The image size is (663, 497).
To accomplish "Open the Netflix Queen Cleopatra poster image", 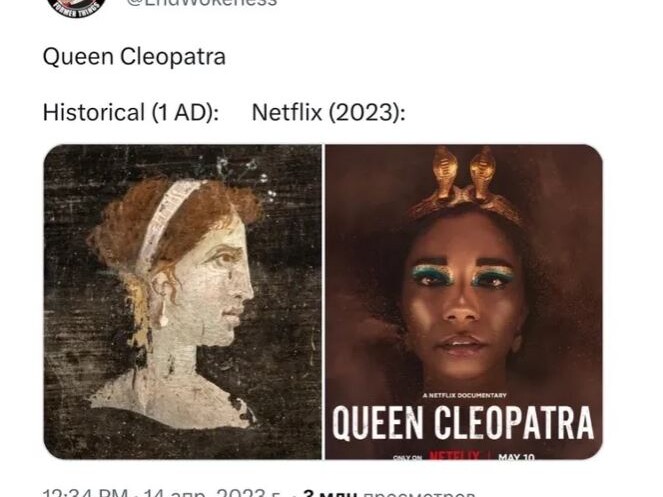I will click(464, 302).
